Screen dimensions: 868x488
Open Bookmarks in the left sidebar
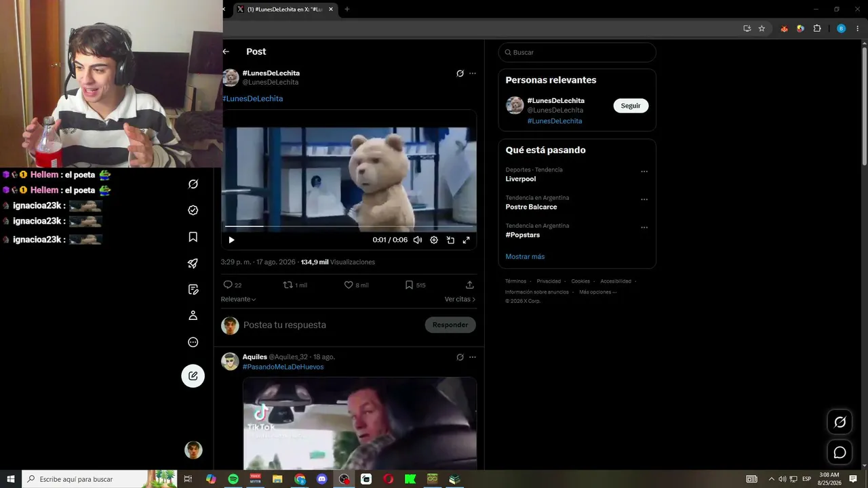(193, 237)
